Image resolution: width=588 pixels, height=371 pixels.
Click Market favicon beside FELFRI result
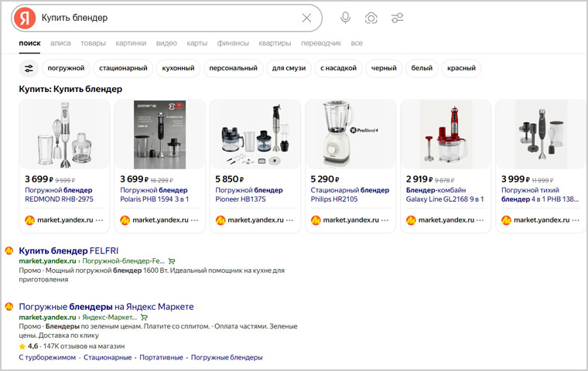[x=9, y=250]
